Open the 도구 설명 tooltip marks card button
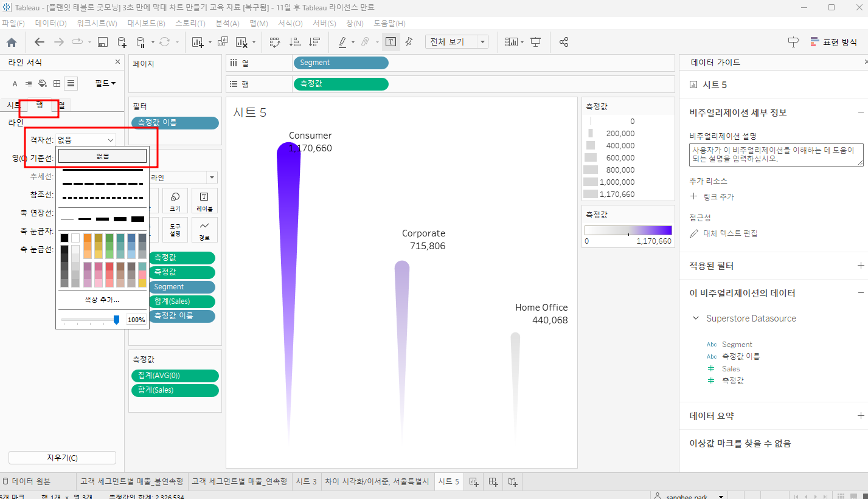This screenshot has width=868, height=499. pos(175,230)
